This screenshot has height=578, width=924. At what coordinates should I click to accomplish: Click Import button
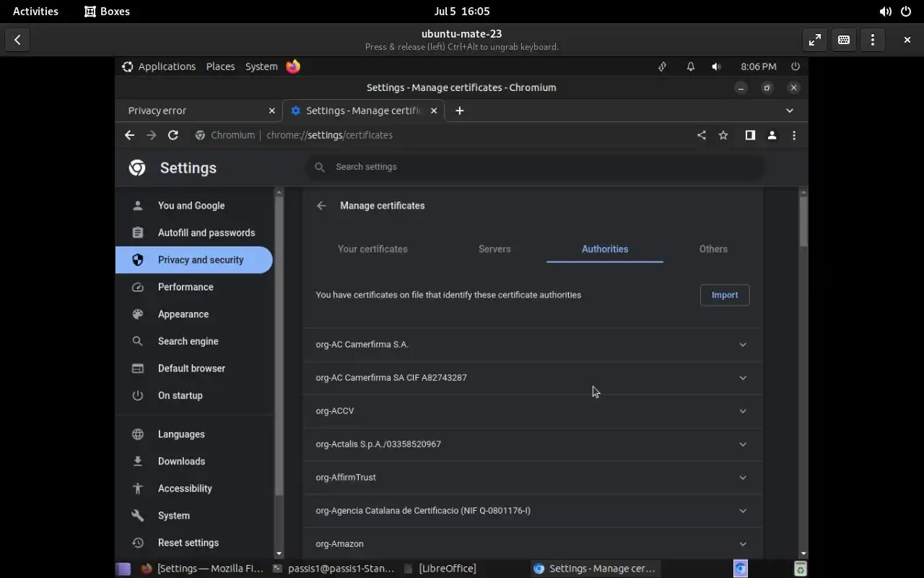(725, 295)
